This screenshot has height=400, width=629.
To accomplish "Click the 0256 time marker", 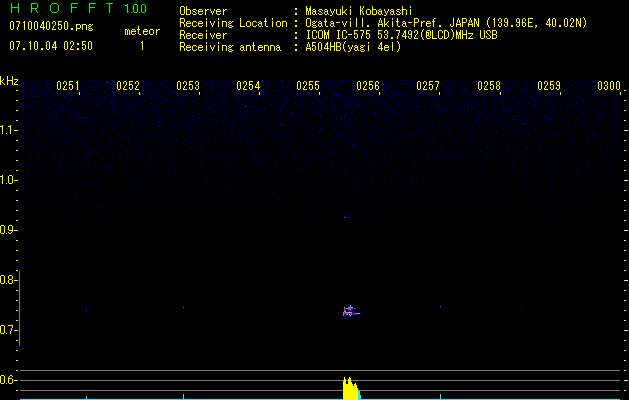I will click(x=368, y=86).
